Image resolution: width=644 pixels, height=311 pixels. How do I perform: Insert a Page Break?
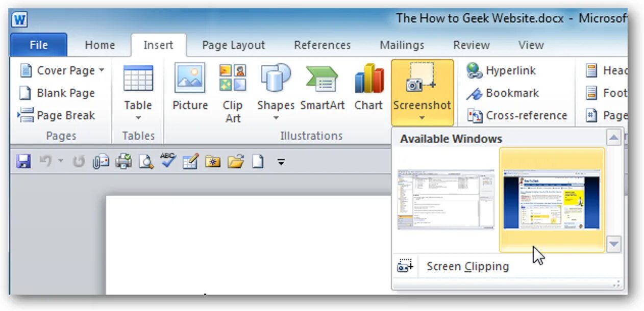coord(57,115)
